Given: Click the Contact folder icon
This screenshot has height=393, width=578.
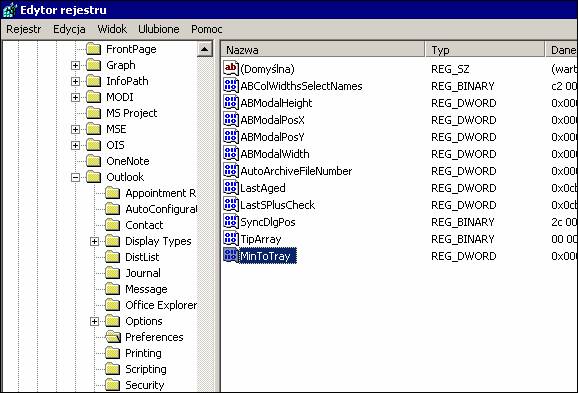Looking at the screenshot, I should tap(113, 225).
